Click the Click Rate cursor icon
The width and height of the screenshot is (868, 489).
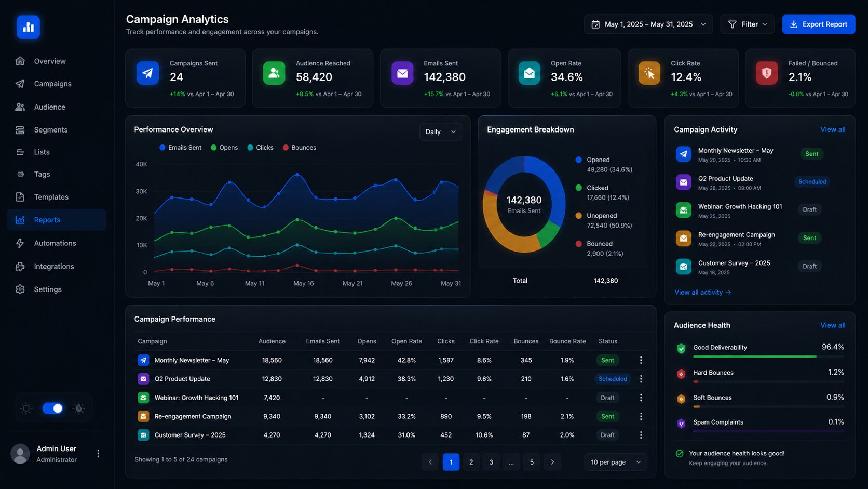(x=649, y=73)
